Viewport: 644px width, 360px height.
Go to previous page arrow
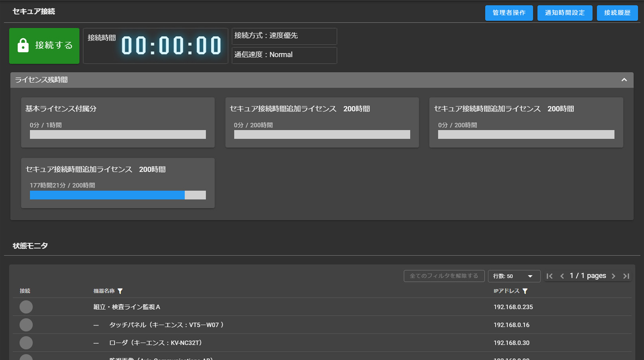(562, 276)
